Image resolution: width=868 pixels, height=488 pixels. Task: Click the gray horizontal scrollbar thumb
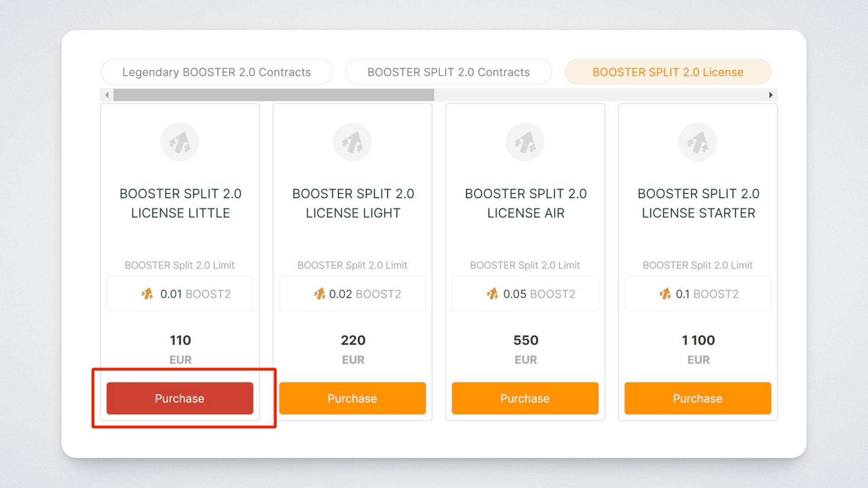pyautogui.click(x=274, y=95)
